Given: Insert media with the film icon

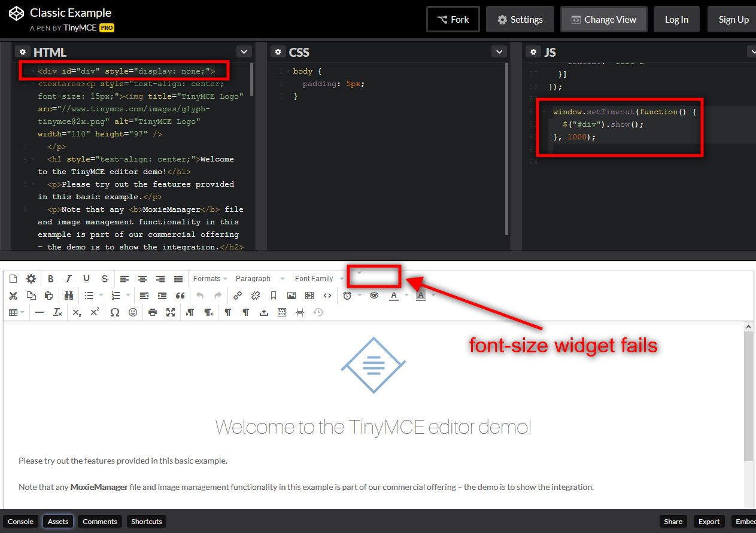Looking at the screenshot, I should pos(309,296).
